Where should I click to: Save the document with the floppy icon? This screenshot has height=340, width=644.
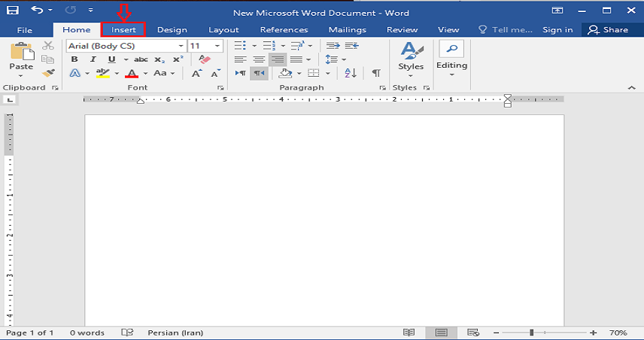point(12,11)
